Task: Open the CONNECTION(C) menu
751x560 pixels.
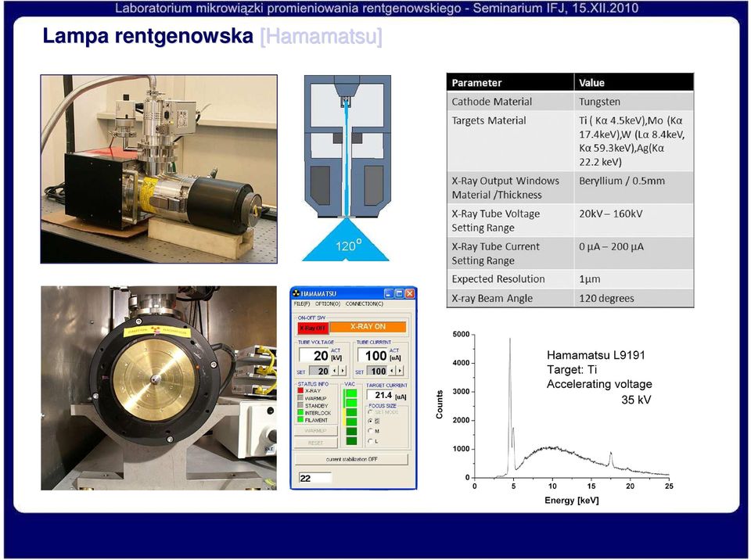Action: [365, 303]
